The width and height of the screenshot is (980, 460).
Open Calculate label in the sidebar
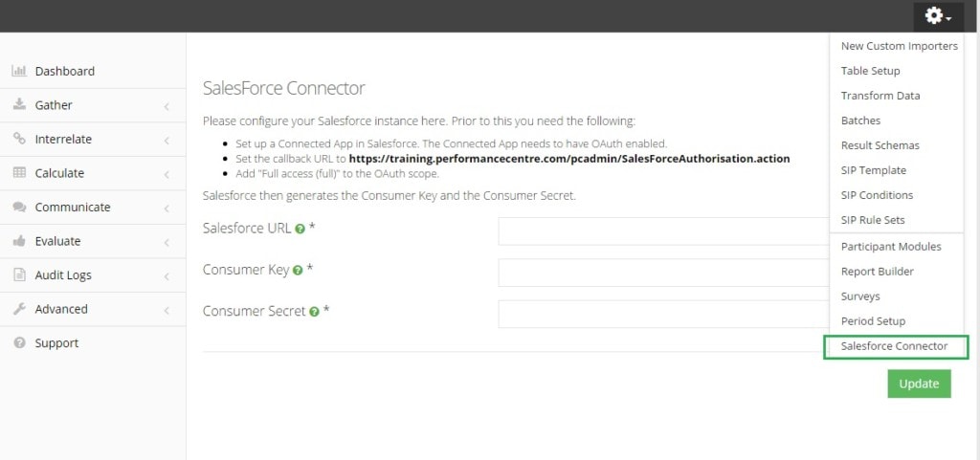(59, 173)
